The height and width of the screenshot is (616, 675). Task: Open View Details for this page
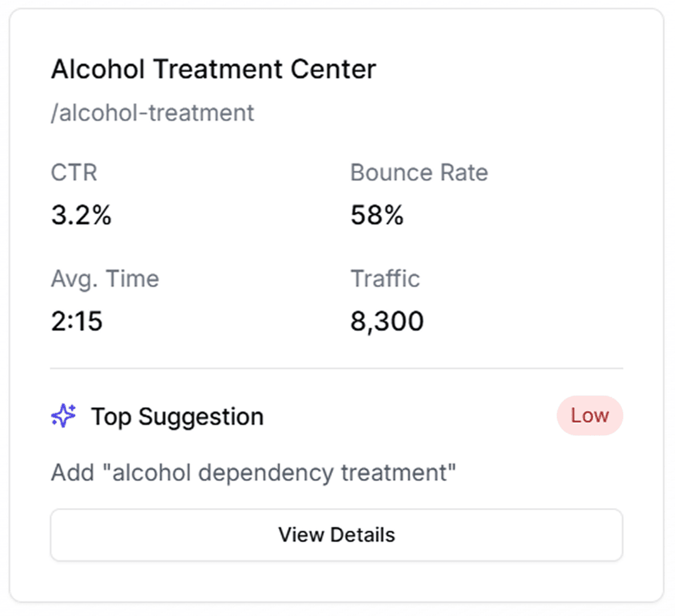click(336, 535)
